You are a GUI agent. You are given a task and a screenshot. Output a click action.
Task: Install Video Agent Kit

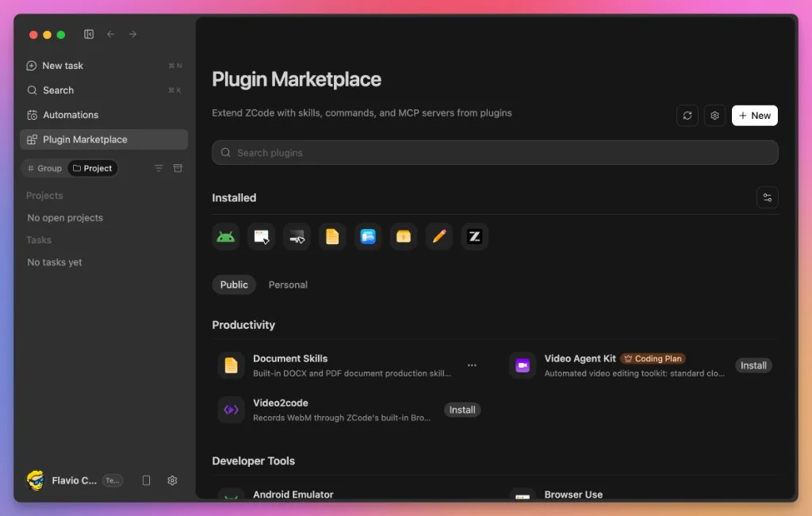point(753,365)
